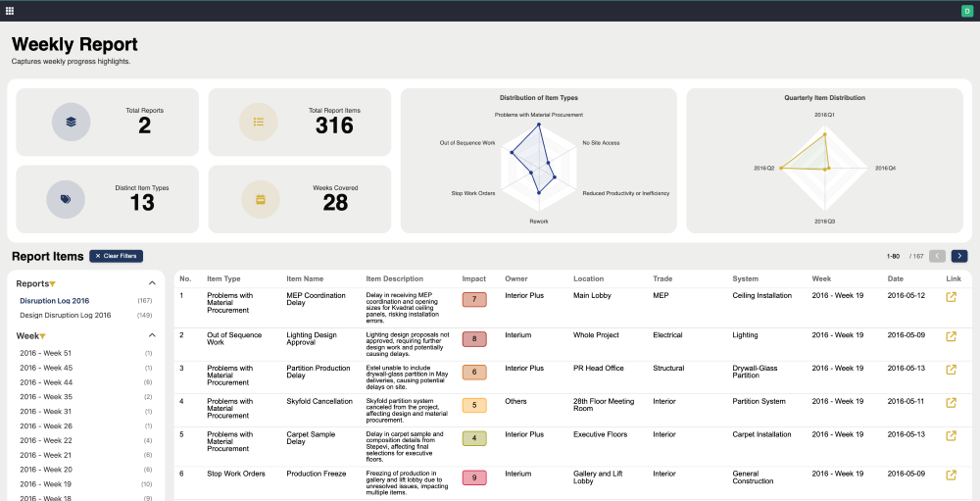Click the Distinct Item Types tag icon

coord(66,199)
